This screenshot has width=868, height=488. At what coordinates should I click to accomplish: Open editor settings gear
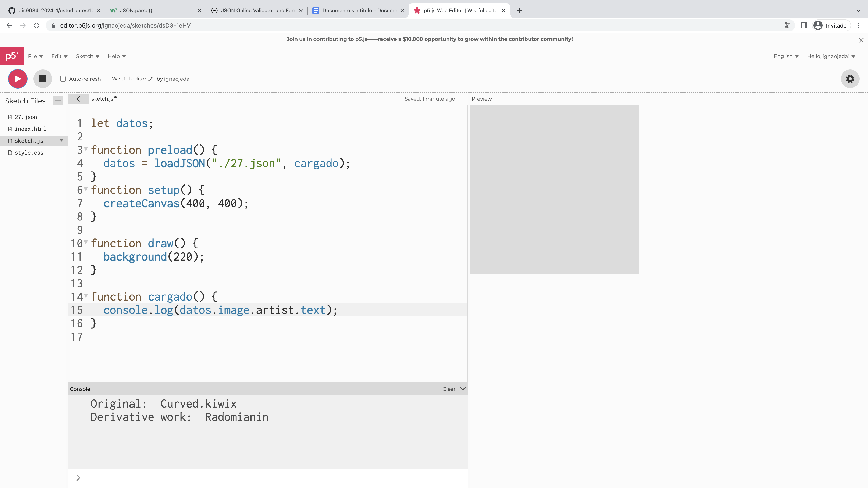click(850, 79)
